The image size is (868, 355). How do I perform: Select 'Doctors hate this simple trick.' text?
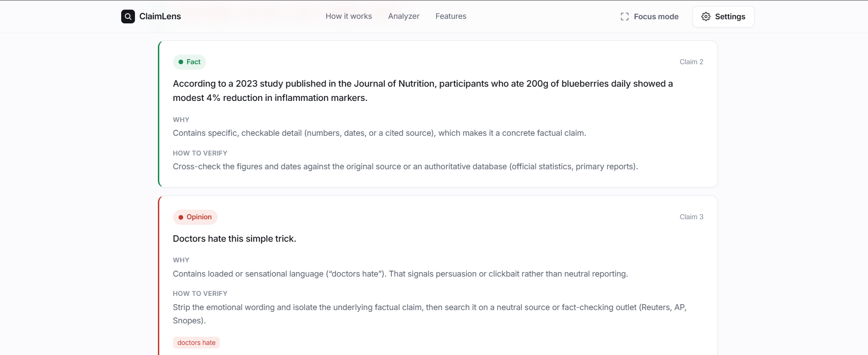pos(235,239)
